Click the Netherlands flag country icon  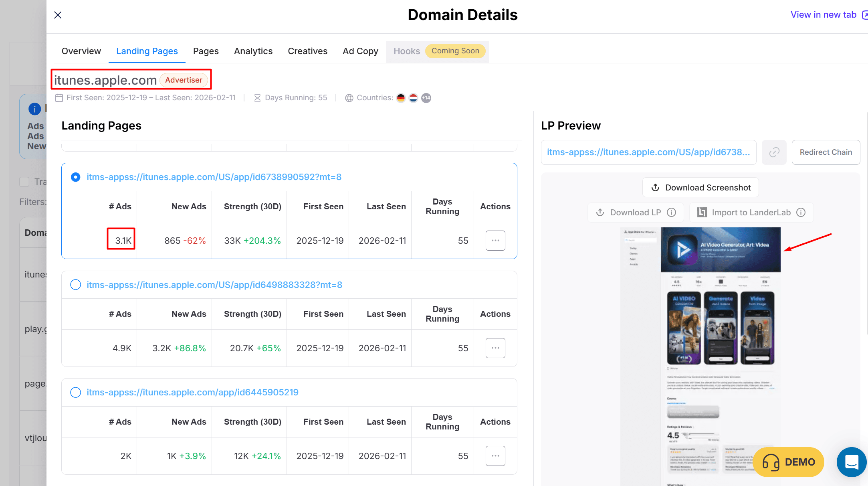click(414, 98)
